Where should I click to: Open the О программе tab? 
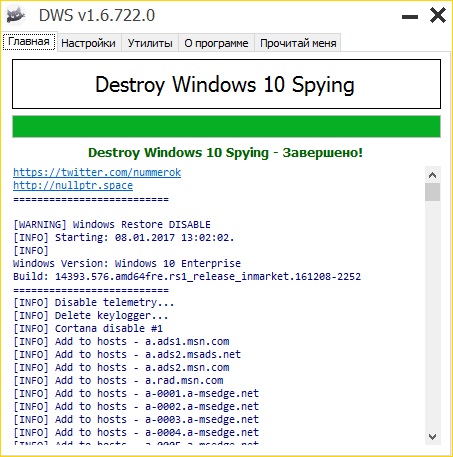point(216,43)
